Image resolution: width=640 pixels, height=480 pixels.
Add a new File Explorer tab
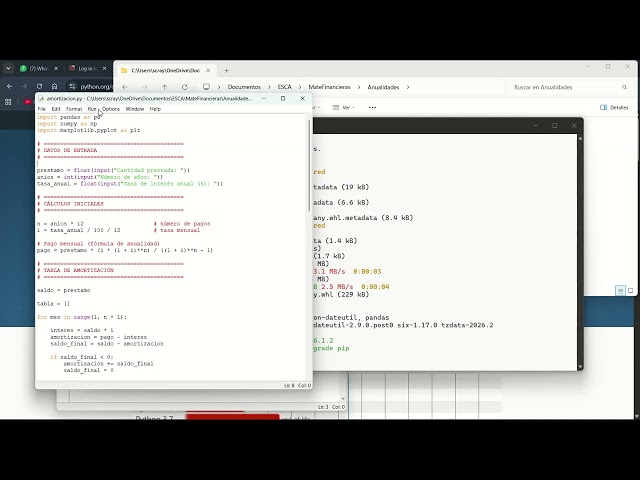coord(227,71)
